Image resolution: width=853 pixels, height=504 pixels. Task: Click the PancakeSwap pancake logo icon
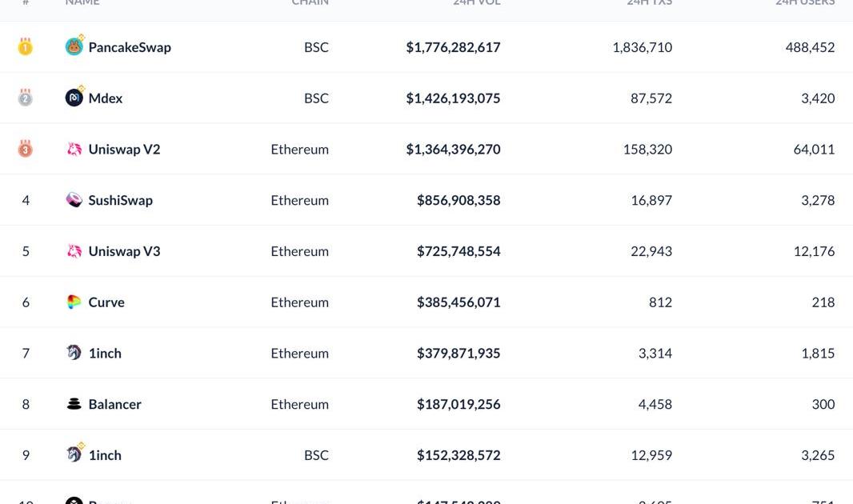coord(74,47)
